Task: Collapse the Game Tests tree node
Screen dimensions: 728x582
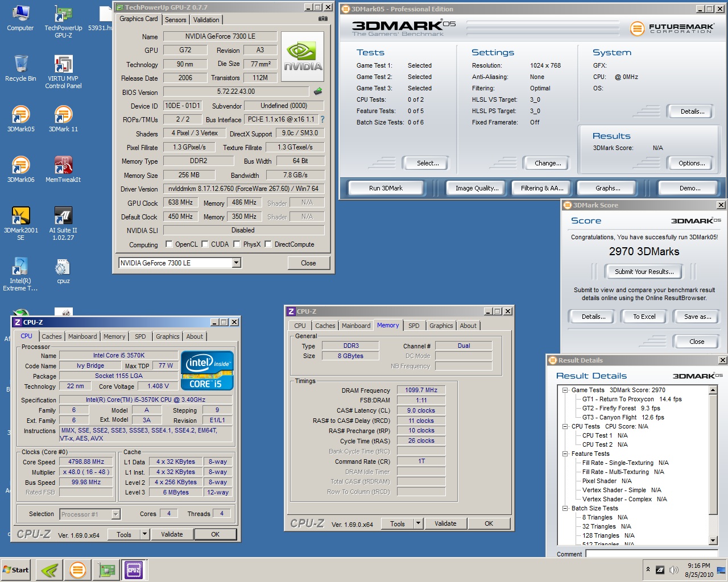Action: click(565, 390)
